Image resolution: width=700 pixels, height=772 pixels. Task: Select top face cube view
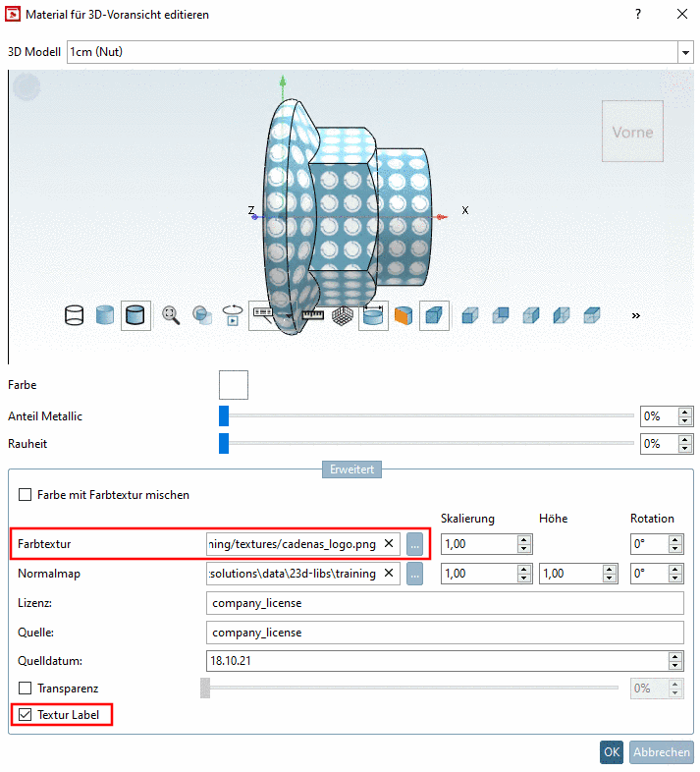tap(592, 315)
